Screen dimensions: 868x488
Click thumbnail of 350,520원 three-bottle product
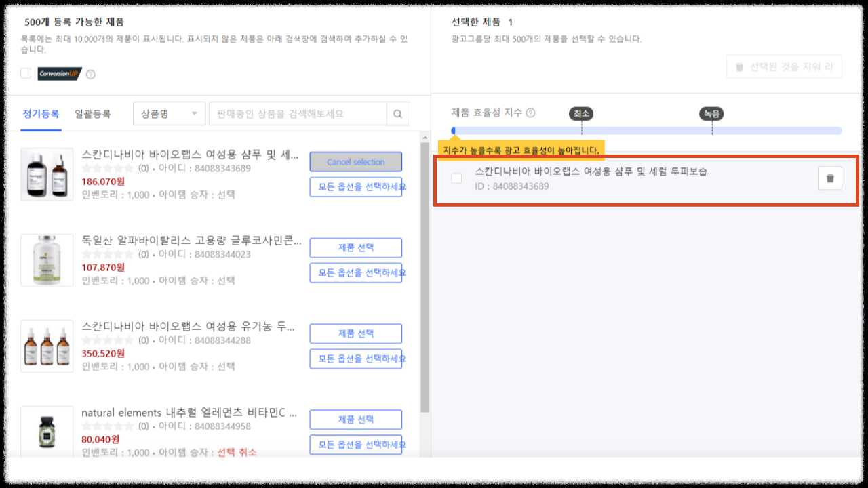(x=47, y=346)
